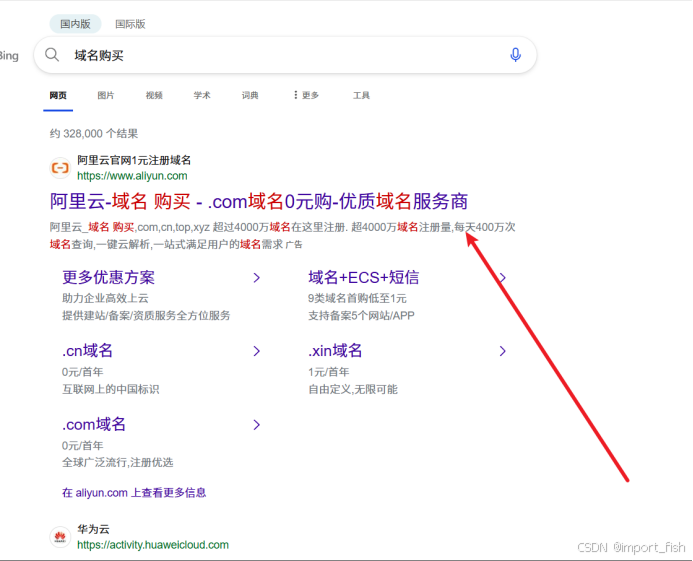Open the 更多优惠方案 sublink
The image size is (693, 561).
(109, 278)
